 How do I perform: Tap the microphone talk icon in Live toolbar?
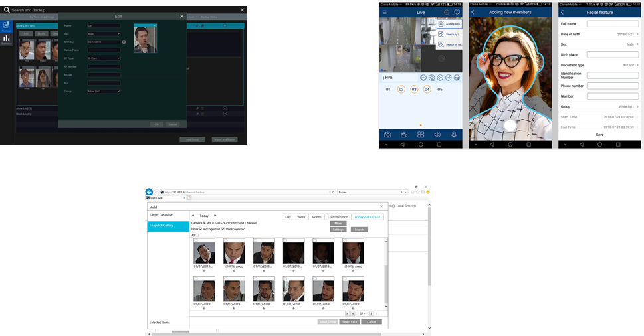pyautogui.click(x=454, y=135)
